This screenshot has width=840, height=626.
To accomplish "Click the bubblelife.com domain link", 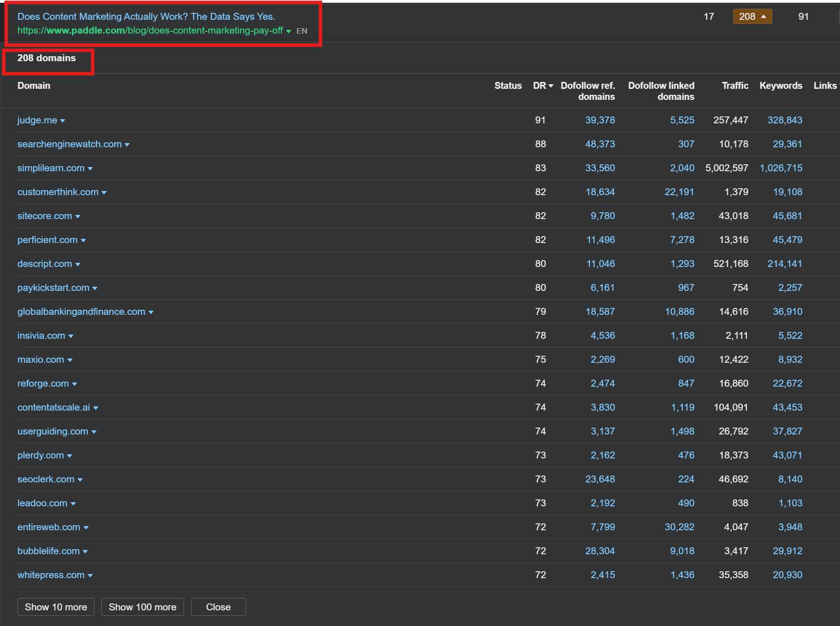I will click(49, 551).
